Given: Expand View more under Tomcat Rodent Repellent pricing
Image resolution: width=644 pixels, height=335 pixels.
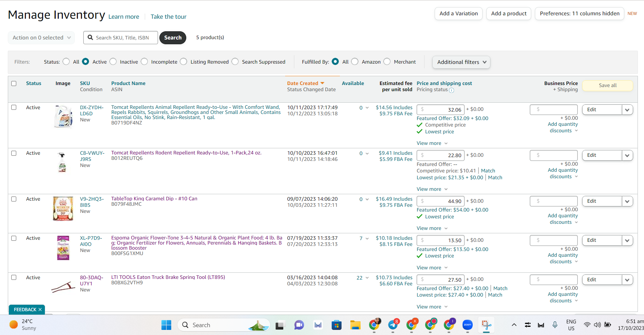Looking at the screenshot, I should pyautogui.click(x=432, y=189).
